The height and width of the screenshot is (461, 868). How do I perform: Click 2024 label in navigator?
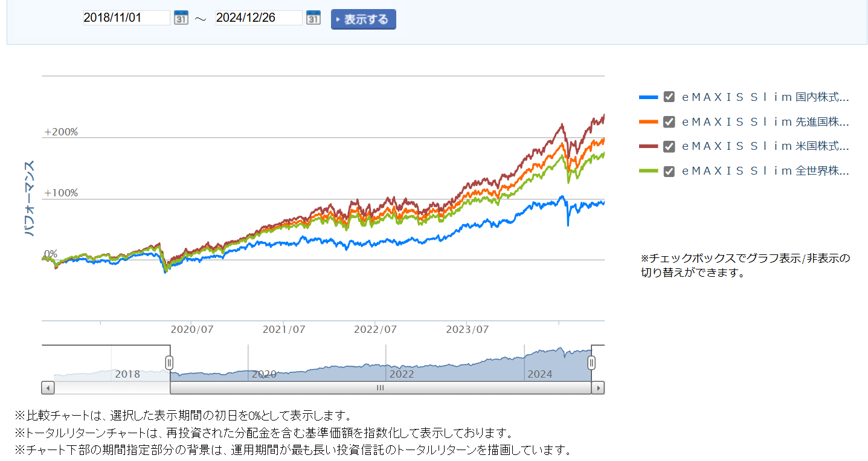(540, 374)
